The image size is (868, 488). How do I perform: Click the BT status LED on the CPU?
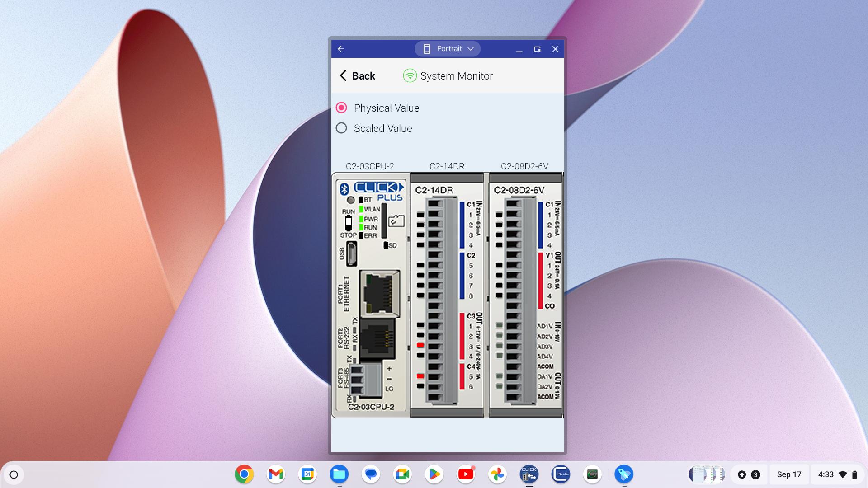(362, 200)
